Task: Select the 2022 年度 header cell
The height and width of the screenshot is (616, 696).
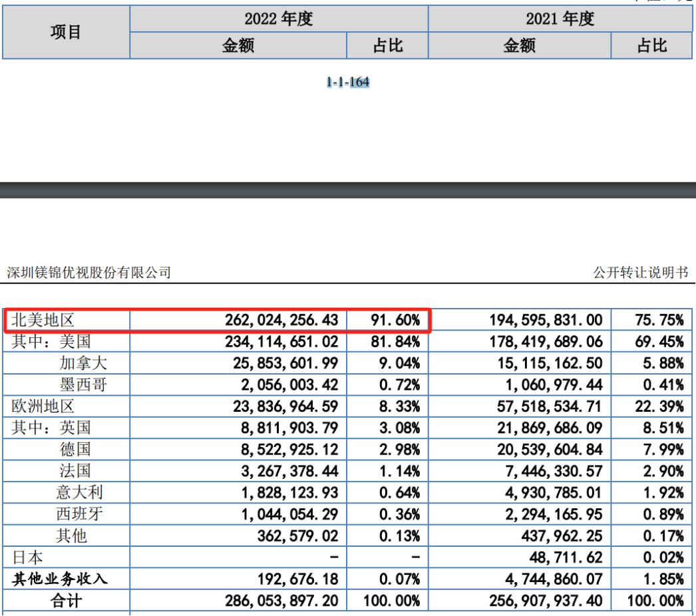Action: tap(279, 19)
